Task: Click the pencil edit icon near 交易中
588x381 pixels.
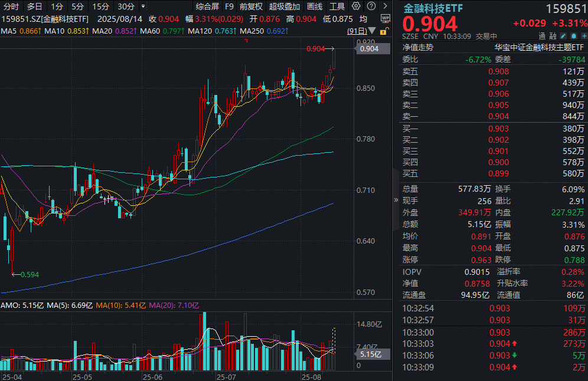Action: pos(562,36)
